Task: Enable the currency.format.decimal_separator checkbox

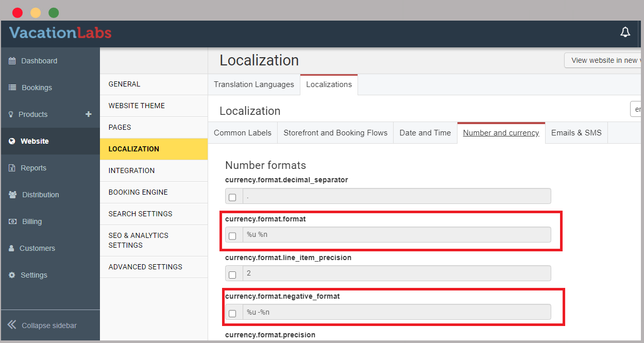Action: click(x=232, y=197)
